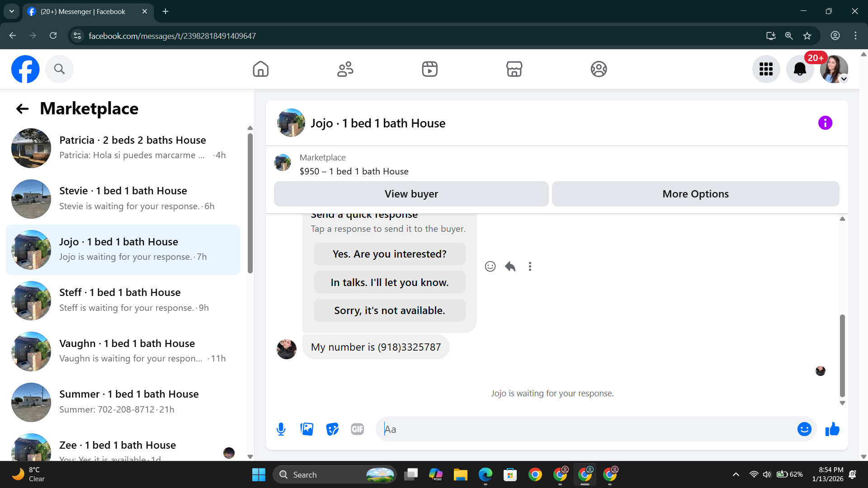Go to Home tab in top navigation

click(260, 69)
